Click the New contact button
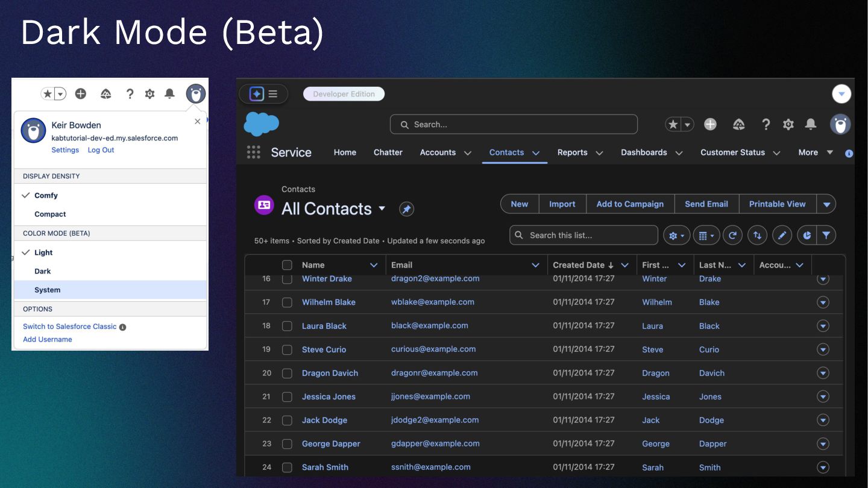The height and width of the screenshot is (488, 868). click(520, 204)
